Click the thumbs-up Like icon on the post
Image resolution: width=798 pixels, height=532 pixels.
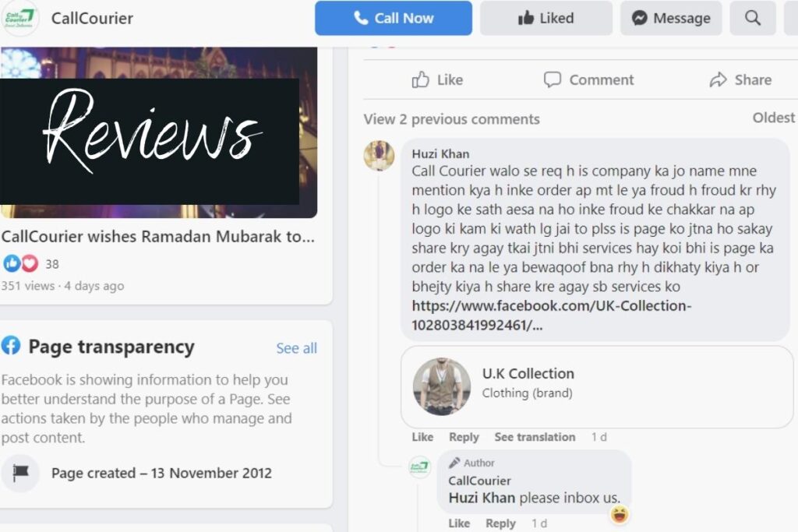point(420,80)
